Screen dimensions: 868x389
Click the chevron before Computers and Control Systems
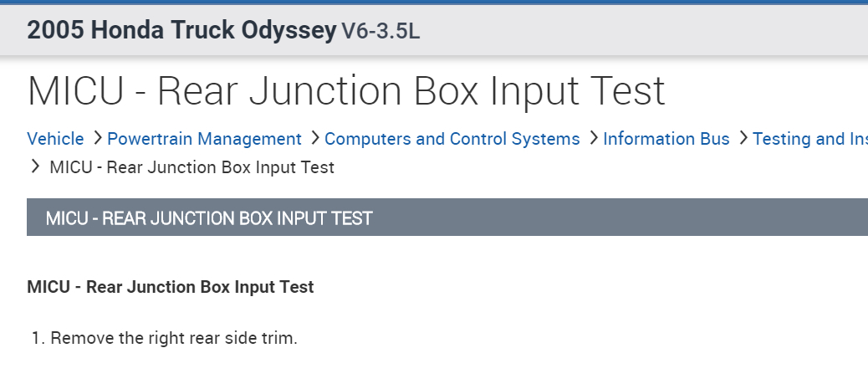click(x=314, y=138)
